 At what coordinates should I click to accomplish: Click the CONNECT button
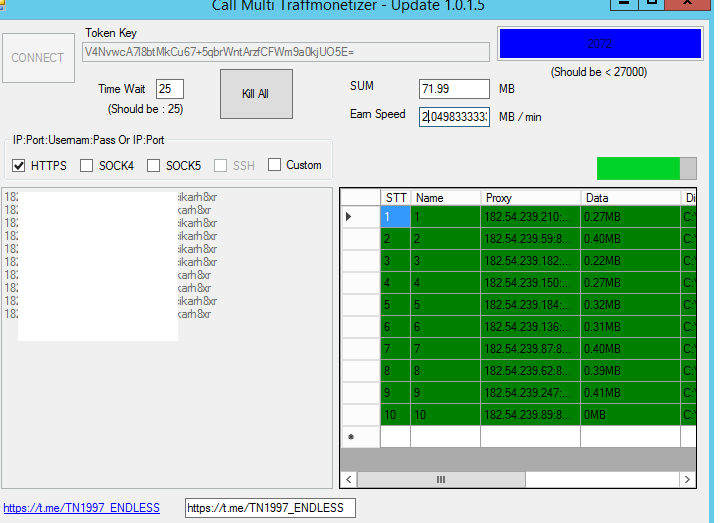tap(37, 58)
